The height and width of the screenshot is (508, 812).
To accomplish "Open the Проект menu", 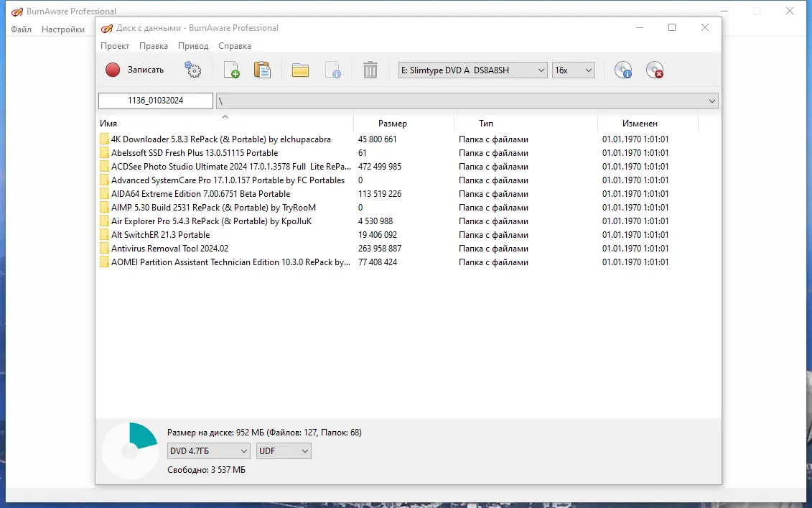I will [115, 45].
